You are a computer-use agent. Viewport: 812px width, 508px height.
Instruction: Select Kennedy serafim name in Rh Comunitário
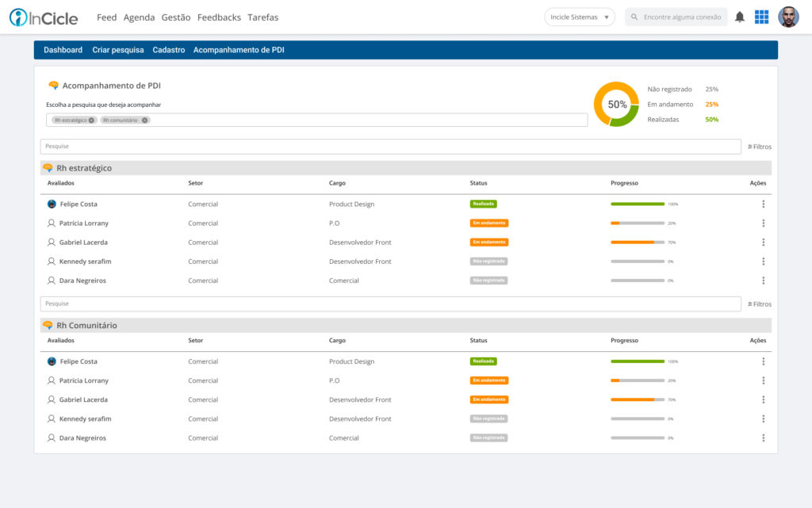[x=85, y=418]
